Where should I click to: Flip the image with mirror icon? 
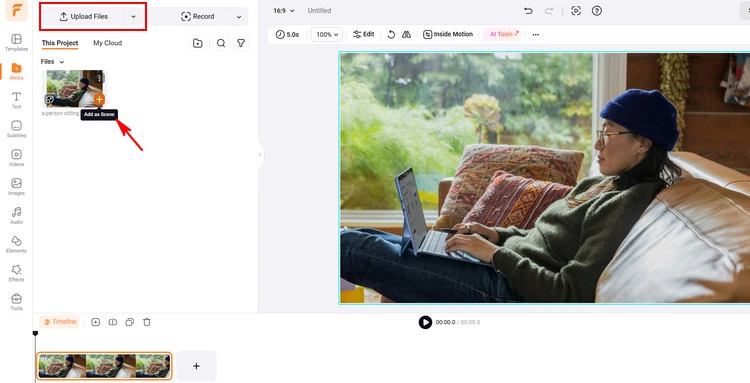pos(407,34)
